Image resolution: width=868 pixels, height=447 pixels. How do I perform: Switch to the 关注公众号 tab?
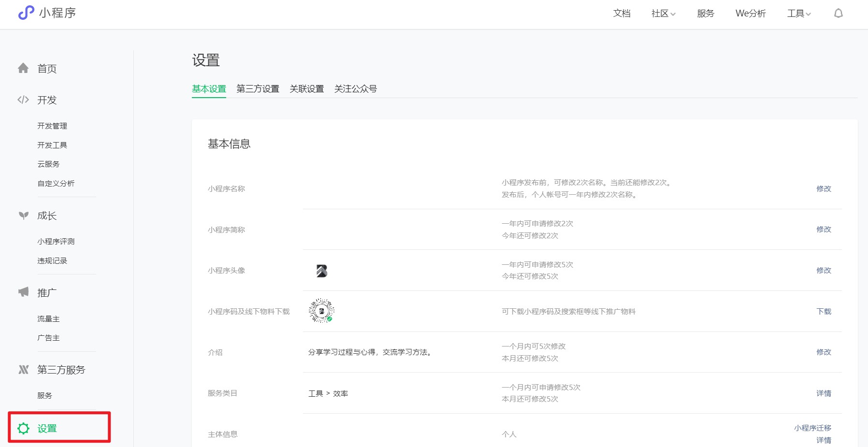tap(355, 89)
